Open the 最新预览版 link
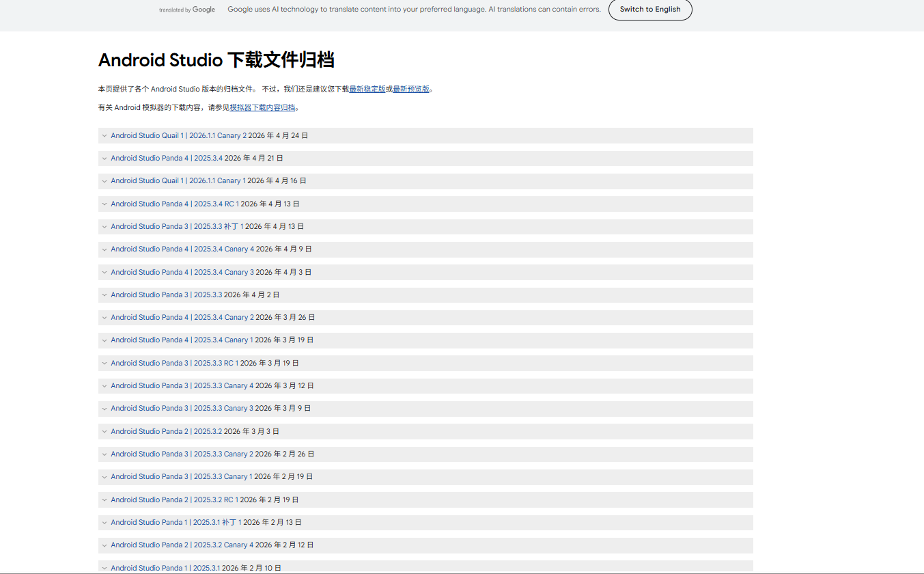 [411, 89]
